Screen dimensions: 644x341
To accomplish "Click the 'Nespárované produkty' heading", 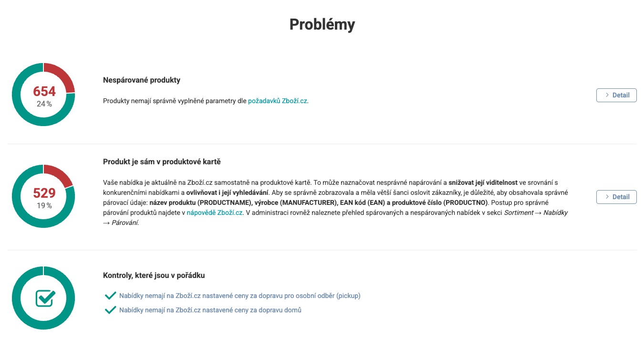I will pyautogui.click(x=142, y=80).
